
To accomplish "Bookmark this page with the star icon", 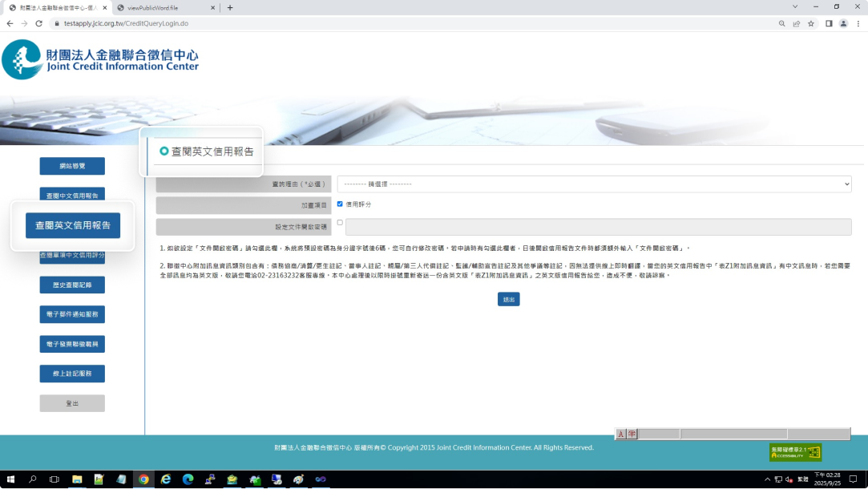I will coord(811,24).
